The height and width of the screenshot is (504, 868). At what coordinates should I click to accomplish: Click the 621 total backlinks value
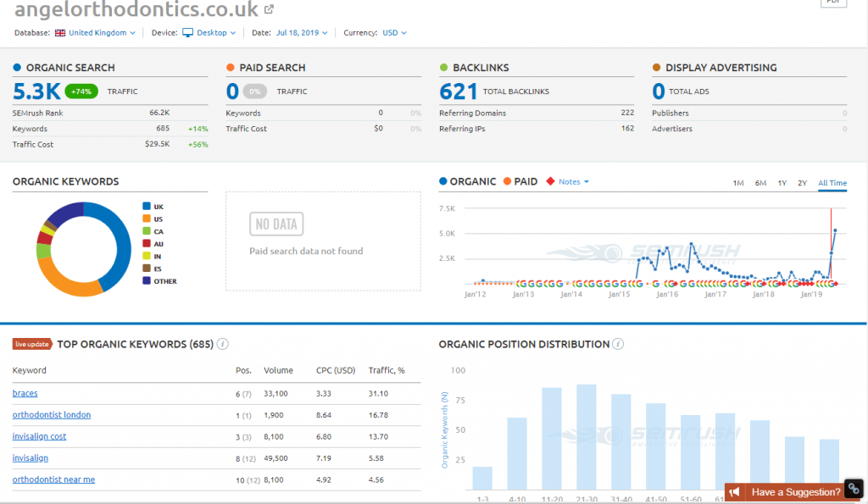[459, 91]
